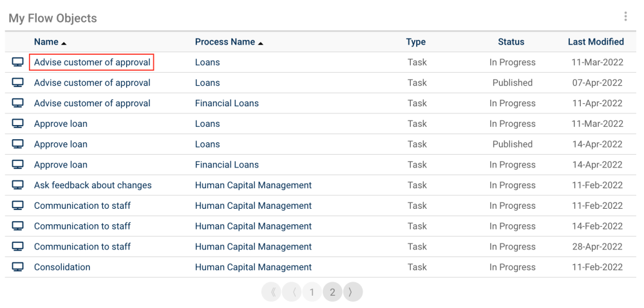Click task icon beside Communication to staff 28-Apr-2022
This screenshot has width=644, height=308.
tap(18, 246)
